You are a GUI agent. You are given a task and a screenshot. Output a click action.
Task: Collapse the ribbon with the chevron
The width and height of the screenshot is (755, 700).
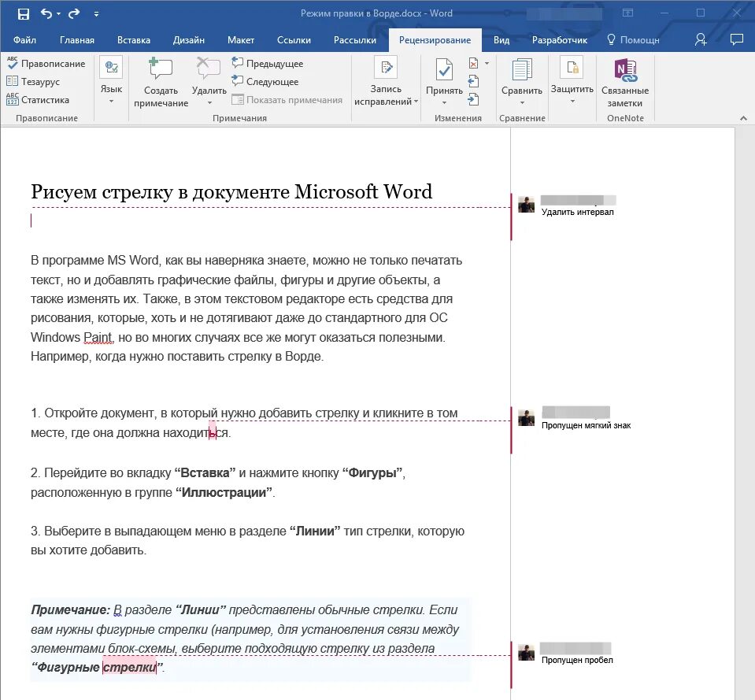click(743, 117)
